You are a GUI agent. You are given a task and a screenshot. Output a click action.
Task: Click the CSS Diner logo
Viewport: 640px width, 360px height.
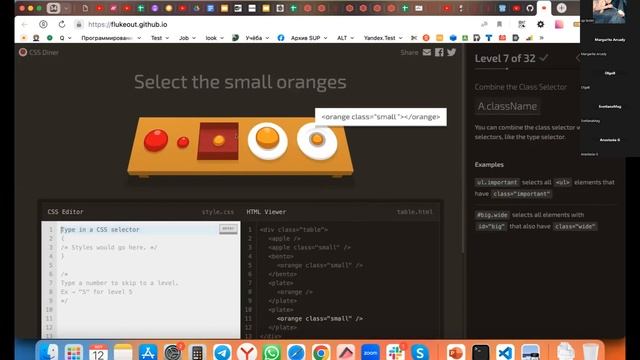point(39,52)
